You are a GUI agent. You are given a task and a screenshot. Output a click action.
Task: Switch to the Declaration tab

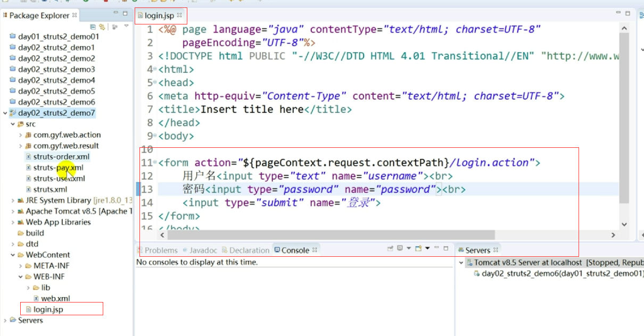246,250
